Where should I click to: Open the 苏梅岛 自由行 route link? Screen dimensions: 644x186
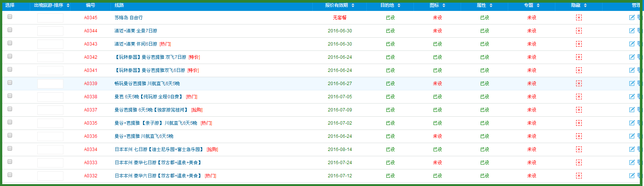point(129,18)
